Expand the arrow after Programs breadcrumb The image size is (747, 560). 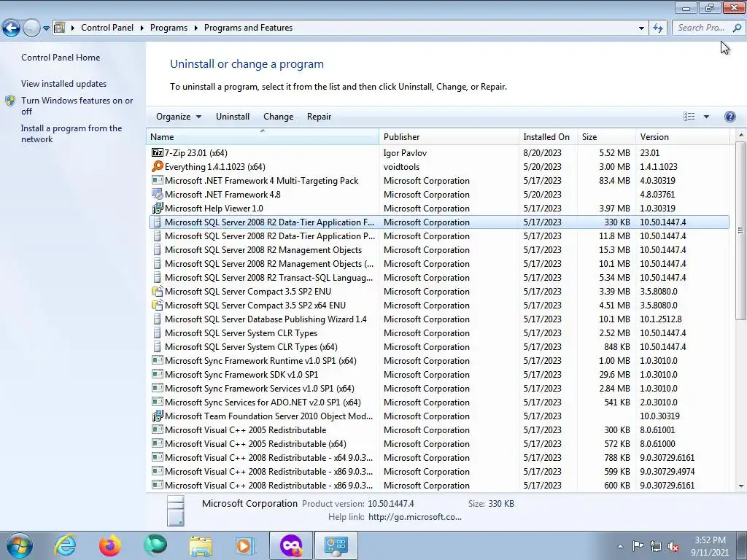[x=196, y=28]
